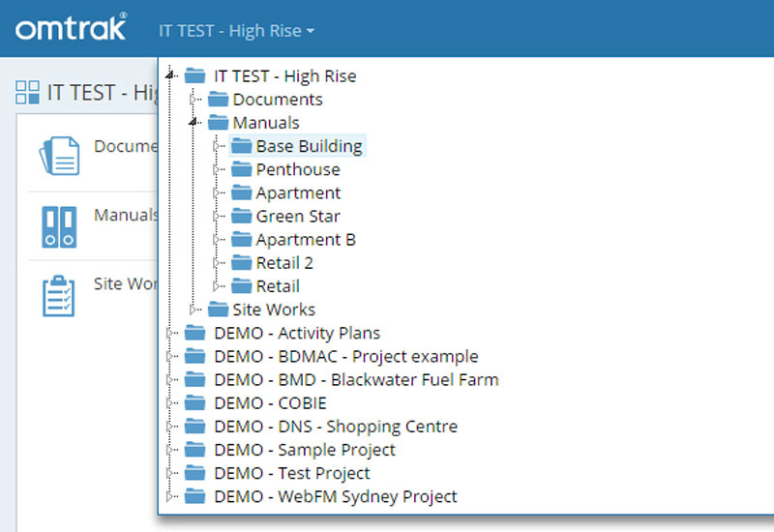Click the Manuals folder icon in tree
774x532 pixels.
click(x=219, y=123)
